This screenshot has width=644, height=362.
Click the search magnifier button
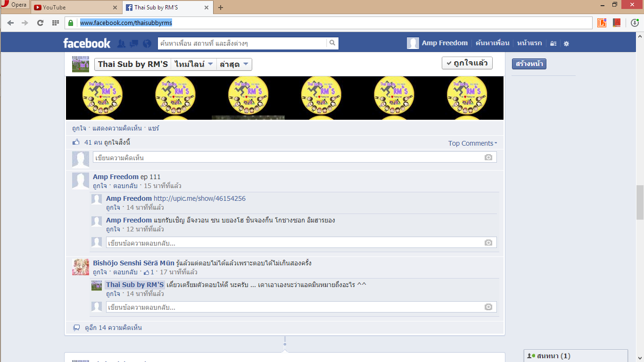coord(332,43)
